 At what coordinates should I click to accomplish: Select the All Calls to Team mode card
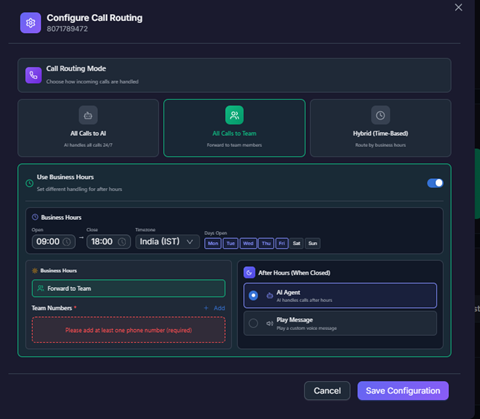point(234,128)
